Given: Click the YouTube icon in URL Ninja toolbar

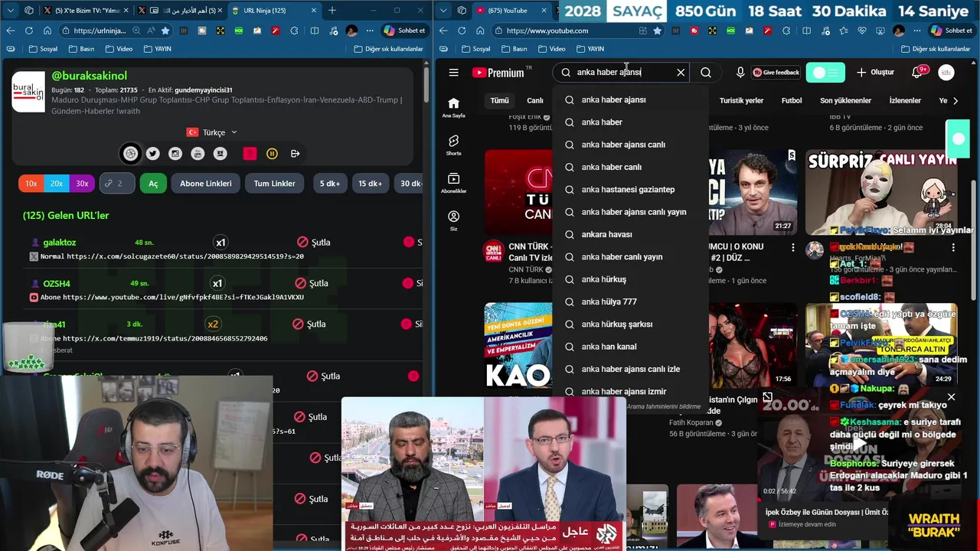Looking at the screenshot, I should 198,154.
